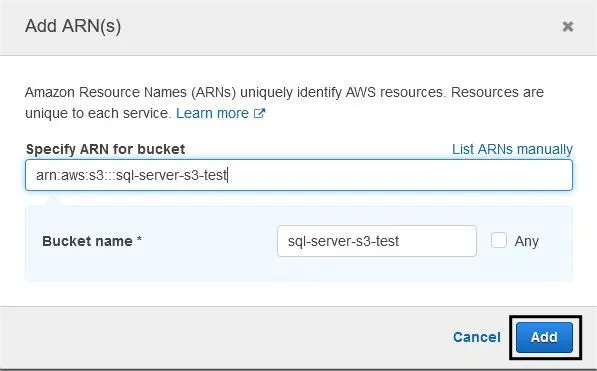Click the Any label text
Image resolution: width=597 pixels, height=371 pixels.
(527, 241)
